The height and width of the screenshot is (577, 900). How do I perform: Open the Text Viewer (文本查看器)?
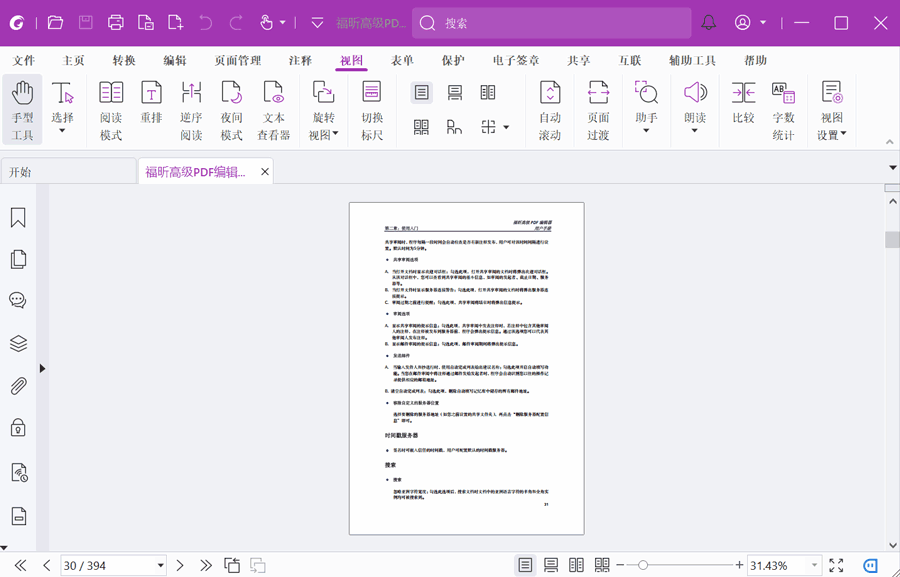pyautogui.click(x=274, y=110)
